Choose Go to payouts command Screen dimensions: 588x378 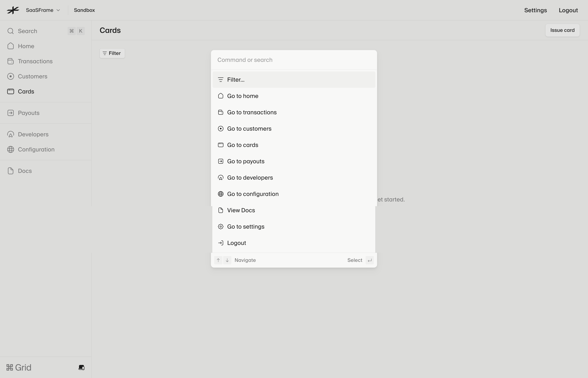(294, 161)
